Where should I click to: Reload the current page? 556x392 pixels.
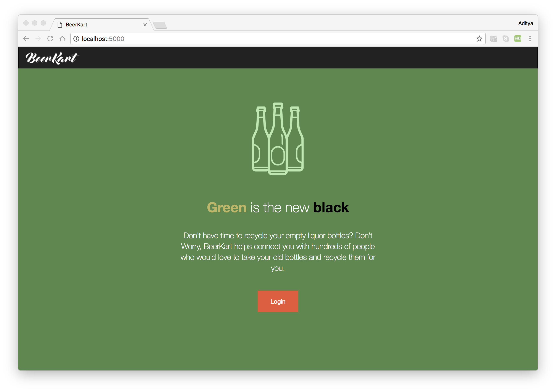[x=50, y=39]
